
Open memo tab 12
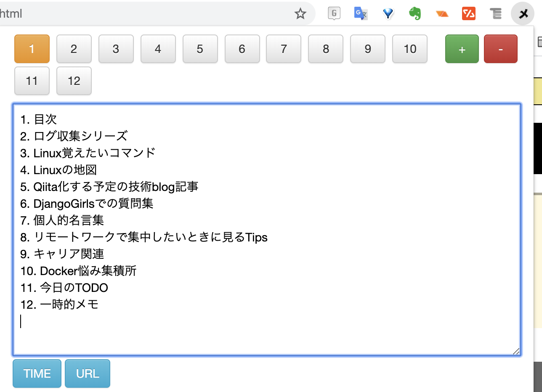coord(74,81)
